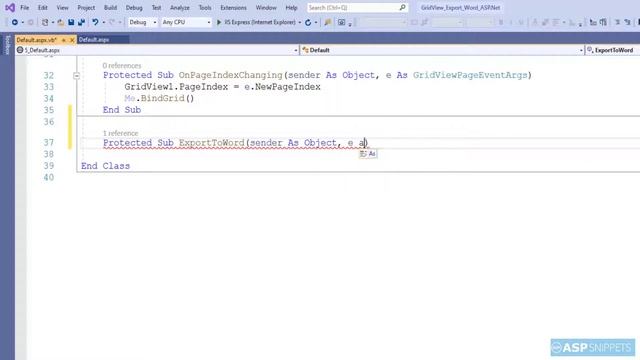The width and height of the screenshot is (640, 360).
Task: Open the Project menu
Action: (x=86, y=8)
